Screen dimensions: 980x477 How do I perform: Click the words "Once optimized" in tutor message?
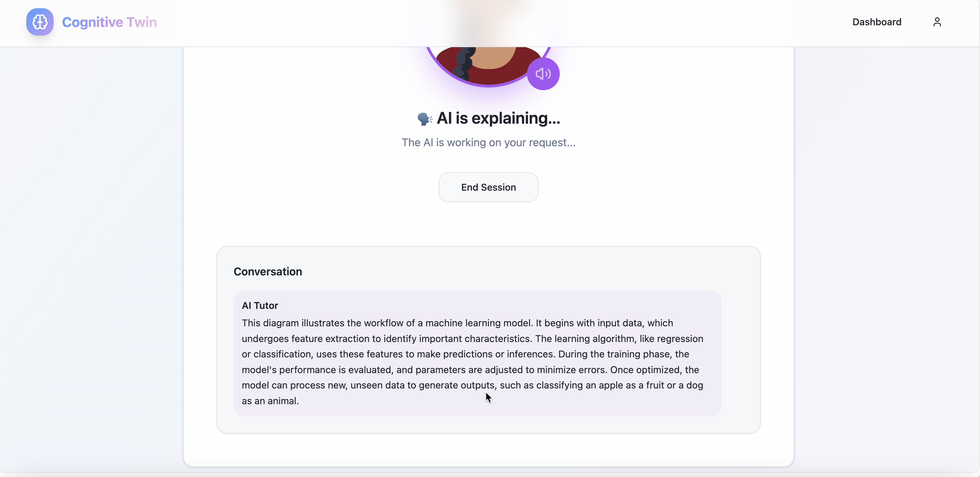[x=645, y=370]
